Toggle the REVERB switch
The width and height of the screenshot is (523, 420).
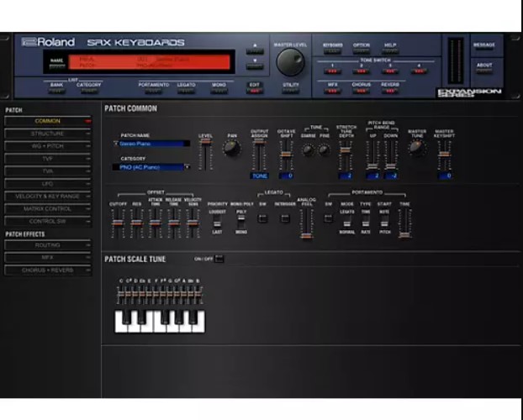coord(390,91)
